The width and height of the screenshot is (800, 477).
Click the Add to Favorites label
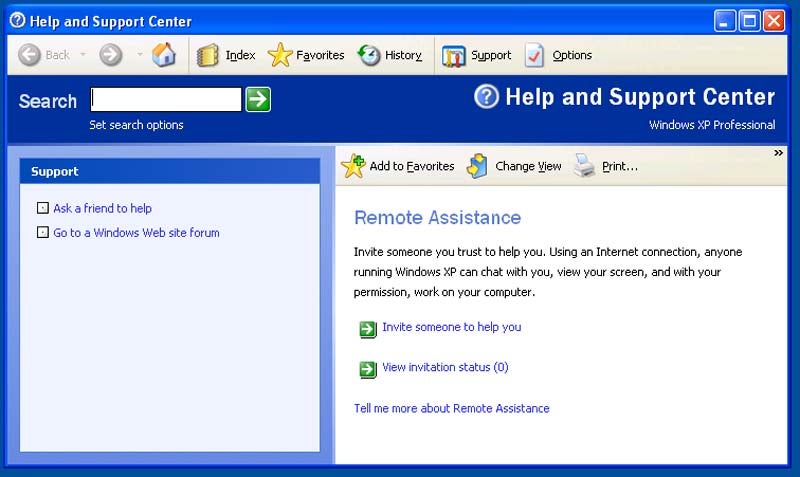412,166
